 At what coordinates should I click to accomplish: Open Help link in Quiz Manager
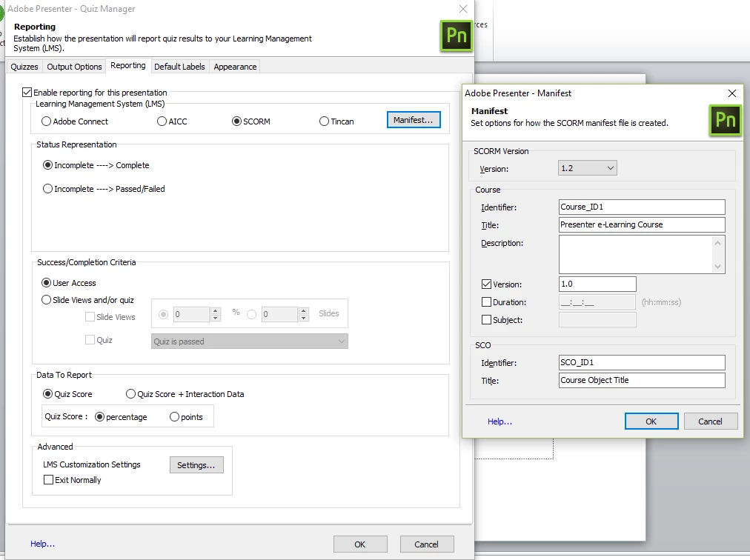tap(42, 544)
